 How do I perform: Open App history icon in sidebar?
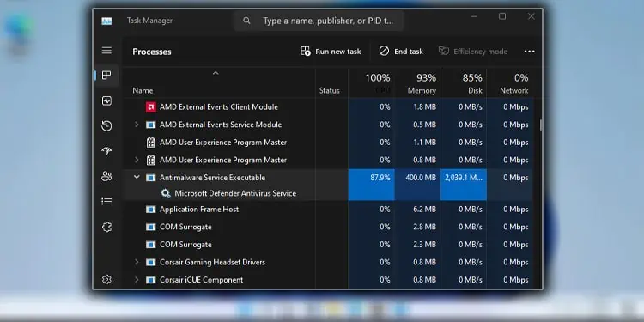(106, 125)
